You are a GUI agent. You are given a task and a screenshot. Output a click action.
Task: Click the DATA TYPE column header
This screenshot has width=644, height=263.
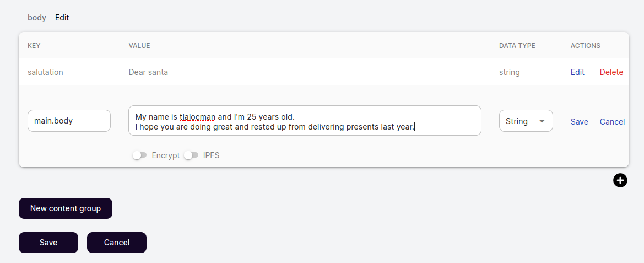(x=517, y=46)
